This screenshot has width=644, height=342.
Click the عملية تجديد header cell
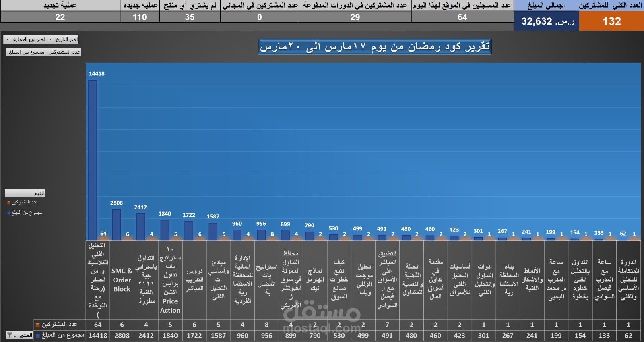(x=60, y=5)
